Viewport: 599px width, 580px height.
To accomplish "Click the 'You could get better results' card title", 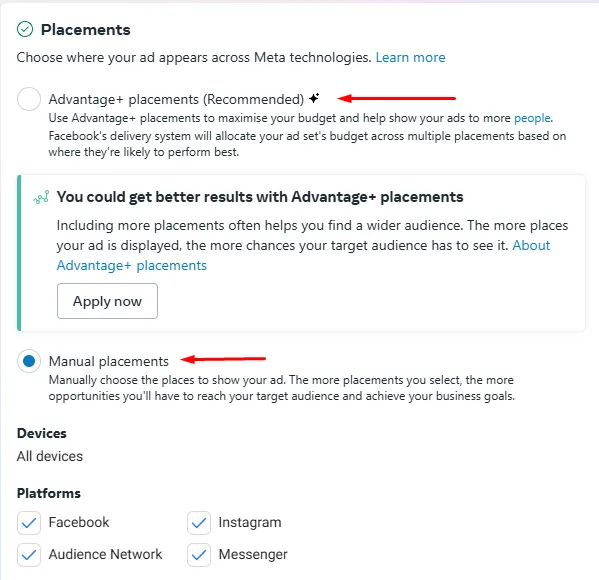I will pos(260,197).
